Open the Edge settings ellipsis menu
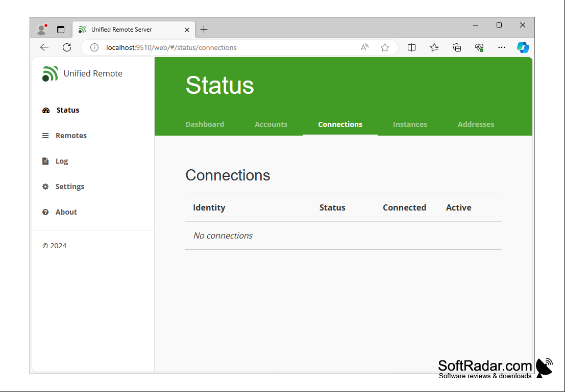The width and height of the screenshot is (565, 392). tap(502, 47)
